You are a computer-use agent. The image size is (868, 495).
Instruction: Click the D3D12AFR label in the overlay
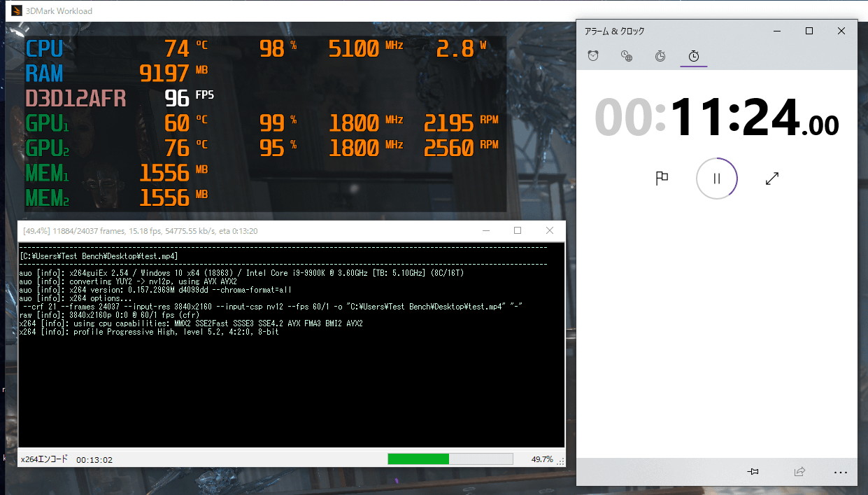coord(76,98)
